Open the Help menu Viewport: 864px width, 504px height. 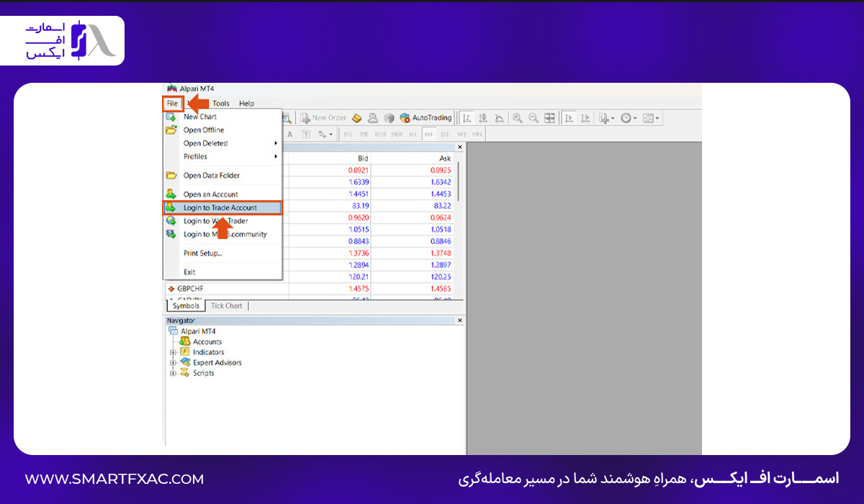247,104
